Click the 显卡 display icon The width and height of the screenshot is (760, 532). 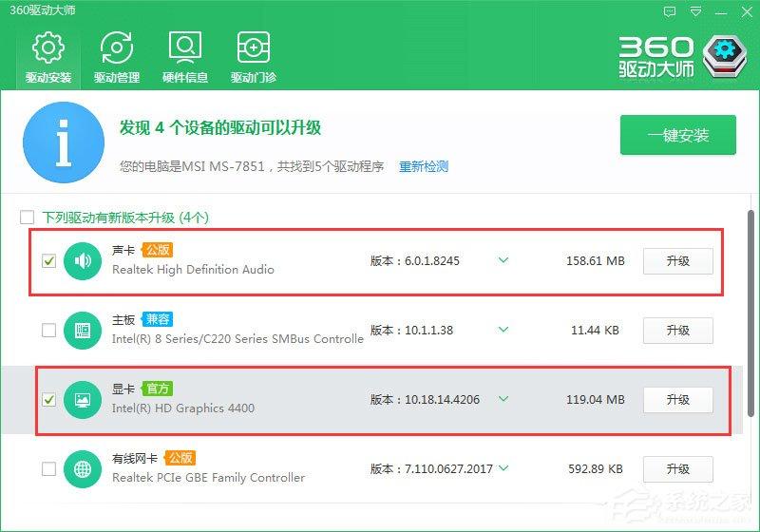pyautogui.click(x=83, y=400)
